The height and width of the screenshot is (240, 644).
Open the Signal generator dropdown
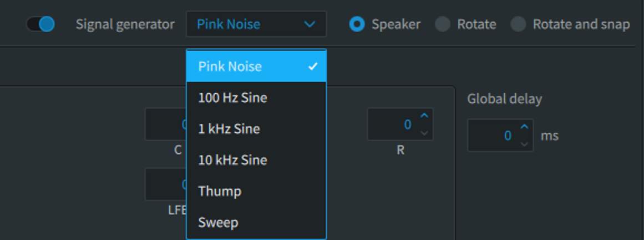pos(256,24)
